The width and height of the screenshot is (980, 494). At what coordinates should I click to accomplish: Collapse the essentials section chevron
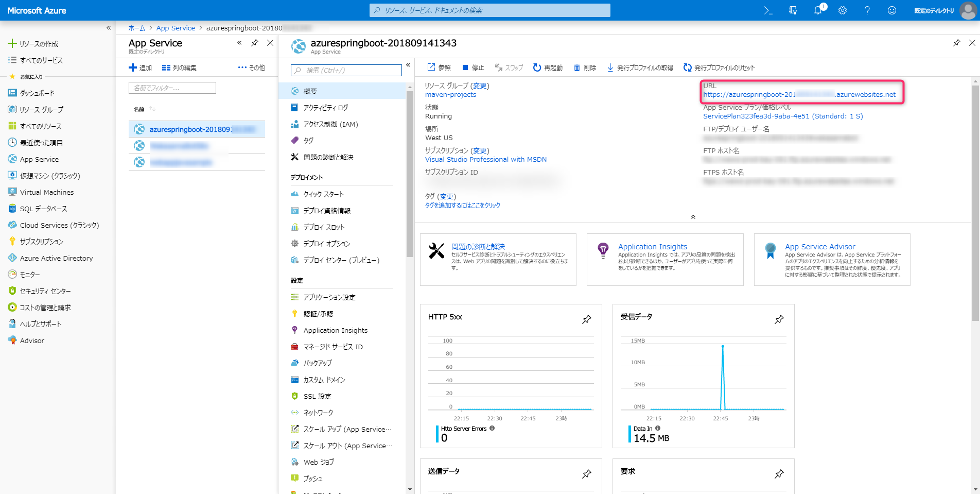693,217
